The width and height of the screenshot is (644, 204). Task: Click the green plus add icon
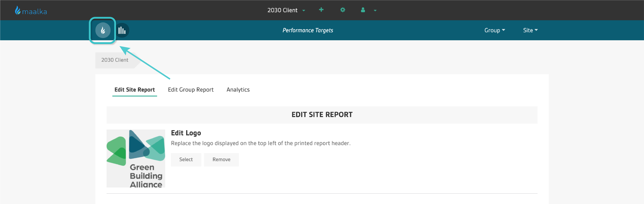[x=321, y=10]
